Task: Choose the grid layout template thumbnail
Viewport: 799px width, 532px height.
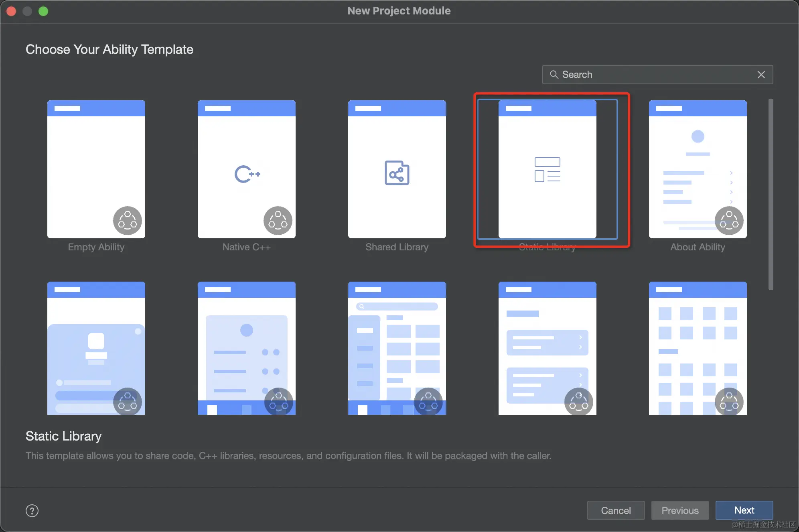Action: point(698,348)
